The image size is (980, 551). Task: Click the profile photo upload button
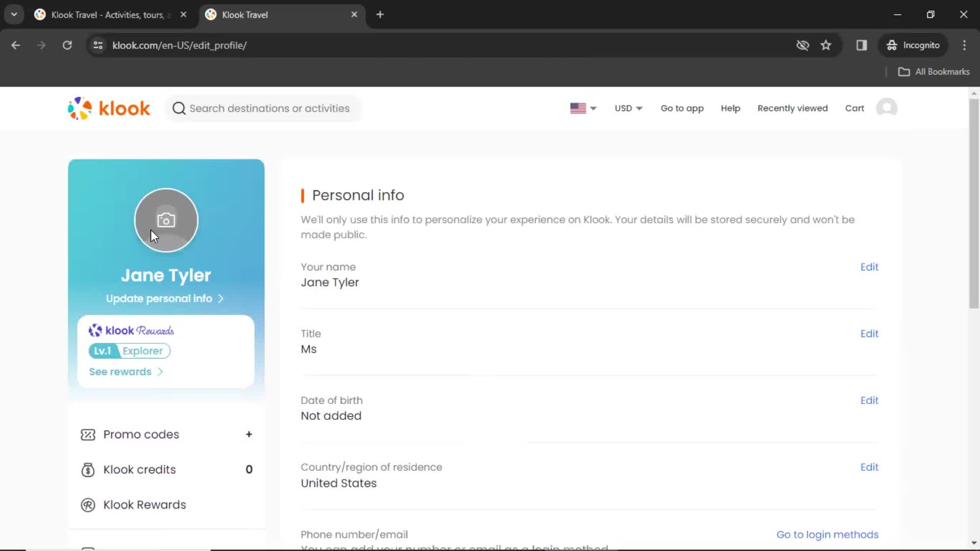pyautogui.click(x=165, y=219)
